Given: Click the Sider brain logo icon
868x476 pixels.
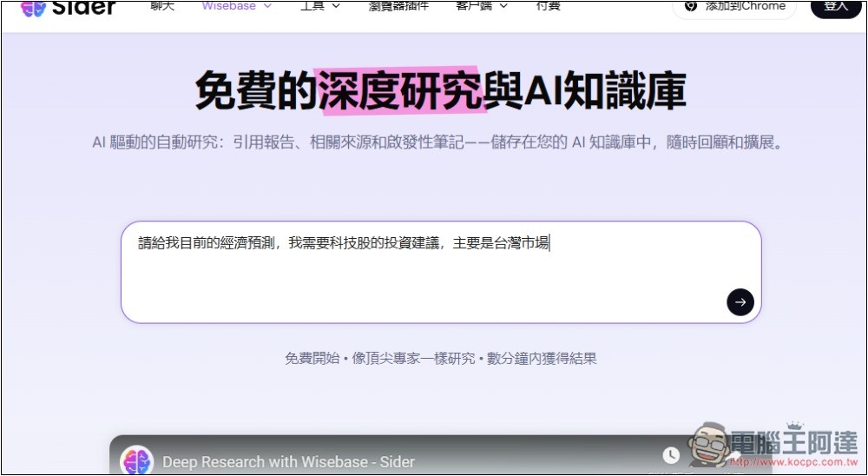Looking at the screenshot, I should tap(33, 7).
